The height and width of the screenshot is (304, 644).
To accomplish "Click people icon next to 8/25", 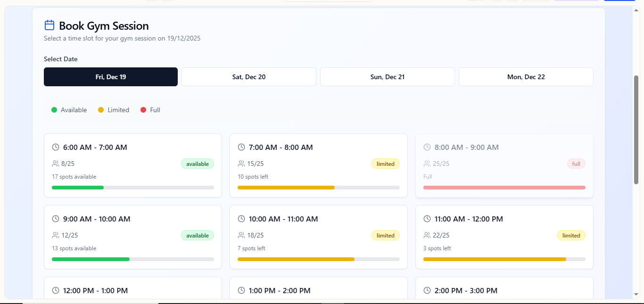I will tap(56, 164).
